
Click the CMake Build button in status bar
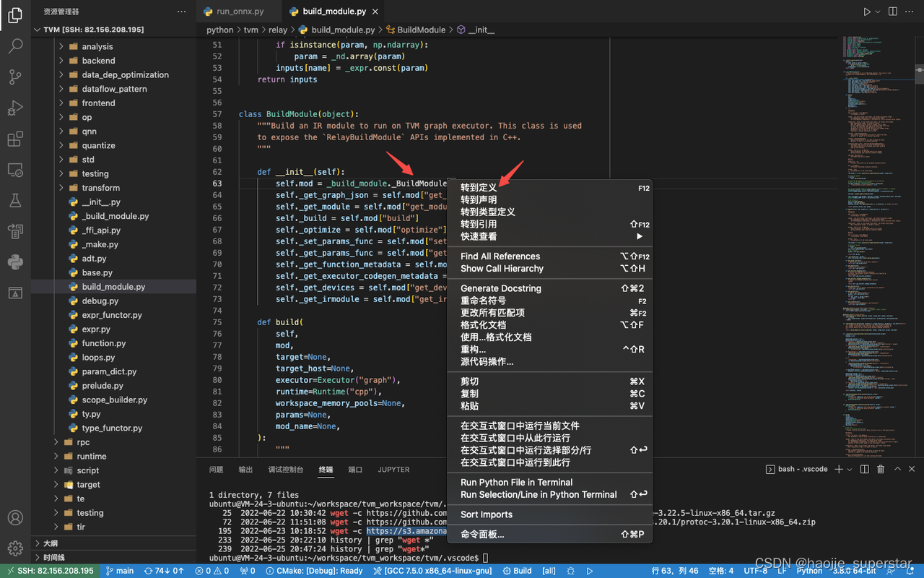(x=516, y=571)
